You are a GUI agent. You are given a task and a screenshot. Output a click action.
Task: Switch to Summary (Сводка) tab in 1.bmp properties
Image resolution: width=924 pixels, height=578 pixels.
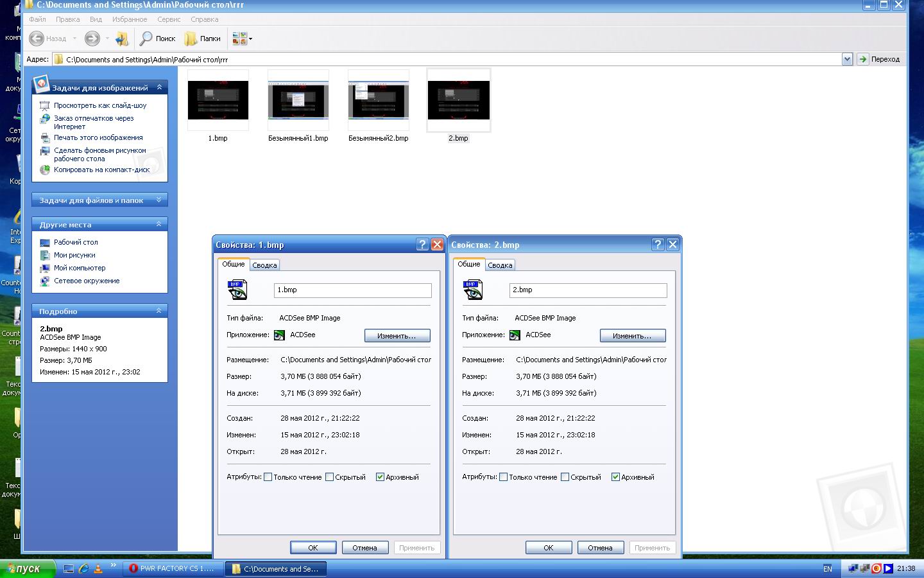[x=264, y=265]
